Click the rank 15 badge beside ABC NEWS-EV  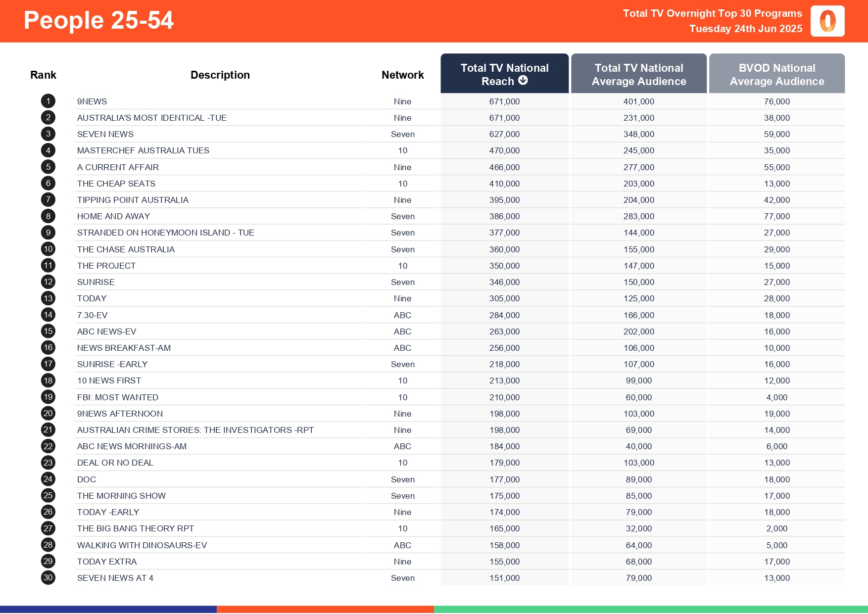pos(48,331)
